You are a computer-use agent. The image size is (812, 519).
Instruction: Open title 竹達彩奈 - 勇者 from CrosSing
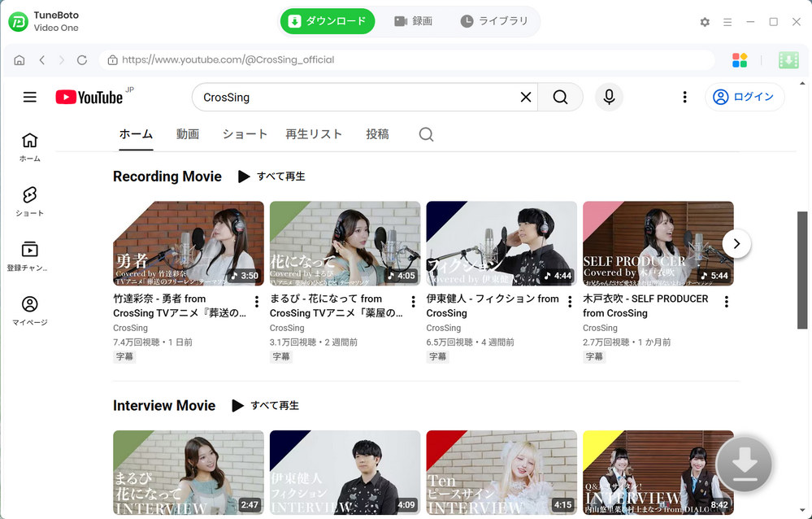(180, 306)
